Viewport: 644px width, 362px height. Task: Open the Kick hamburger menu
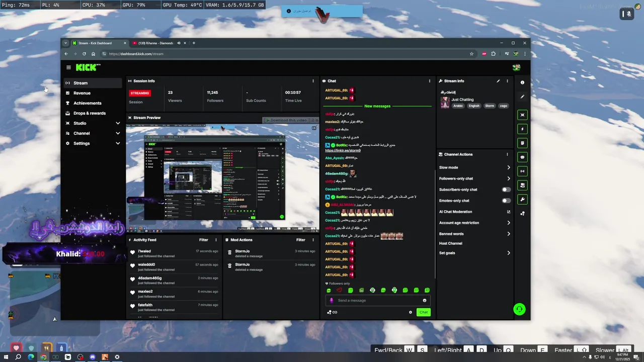[68, 67]
